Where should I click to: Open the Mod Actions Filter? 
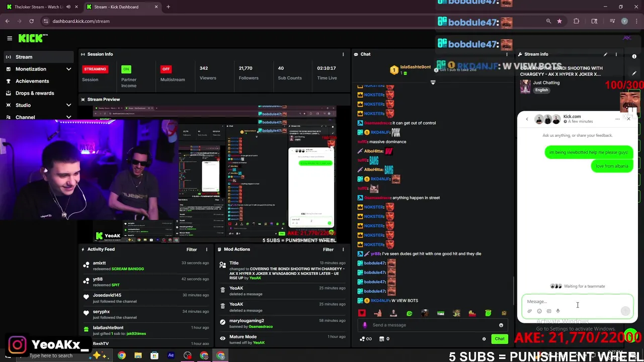(x=328, y=249)
